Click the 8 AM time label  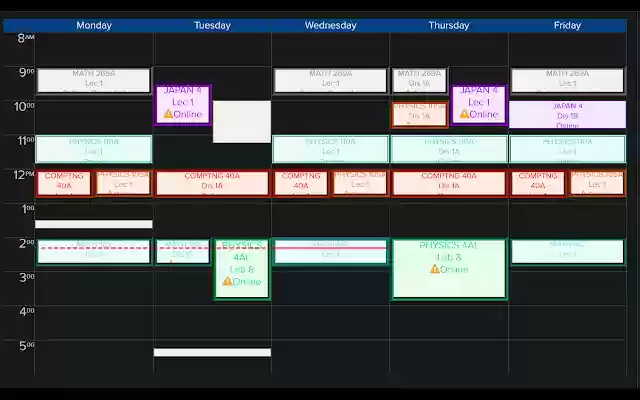[x=25, y=38]
